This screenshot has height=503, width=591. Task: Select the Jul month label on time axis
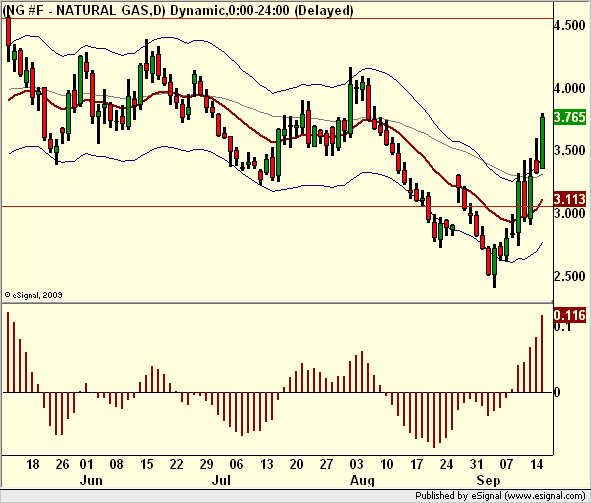pos(221,480)
